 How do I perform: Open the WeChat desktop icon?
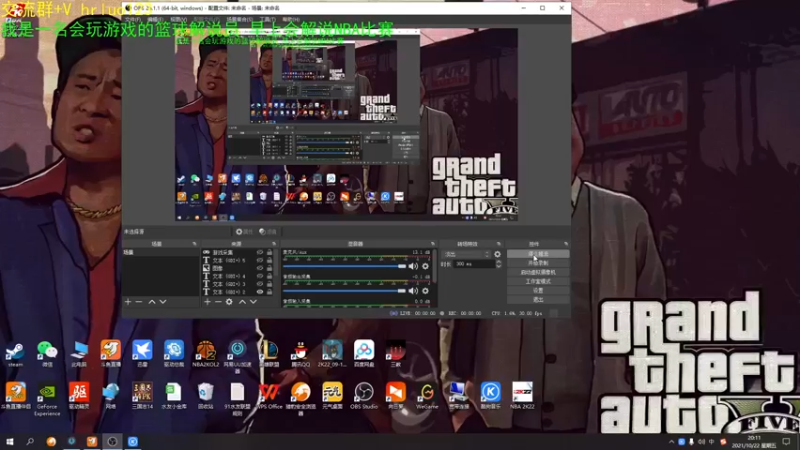tap(47, 353)
